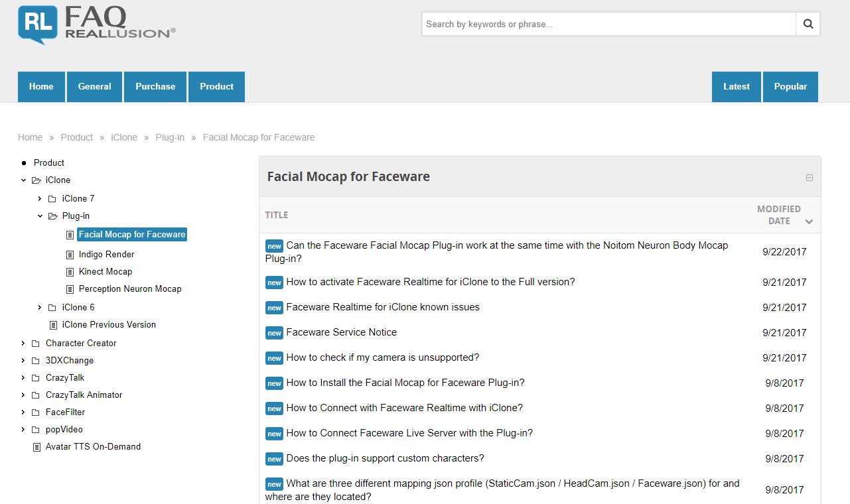The height and width of the screenshot is (504, 850).
Task: Go to iClone in breadcrumb
Action: (124, 137)
